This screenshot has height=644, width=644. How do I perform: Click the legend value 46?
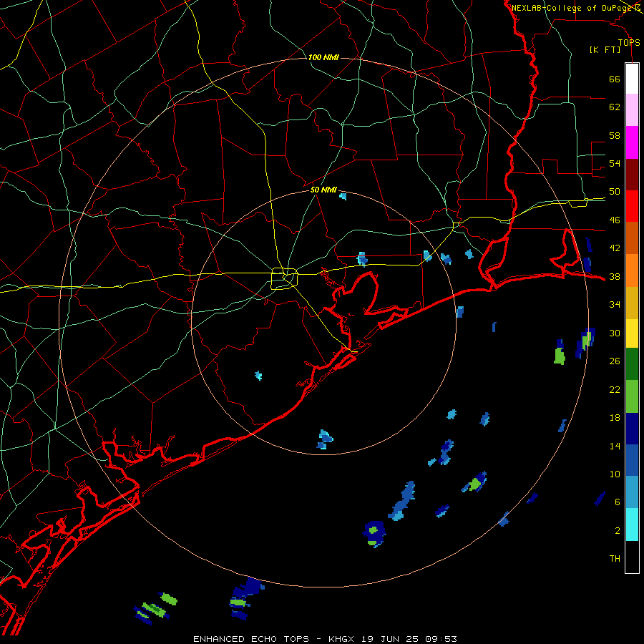point(615,220)
